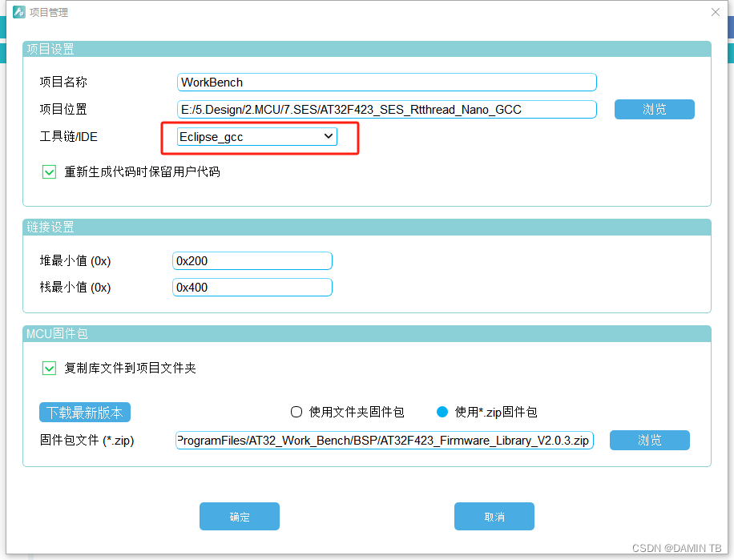This screenshot has width=734, height=560.
Task: Toggle 复制库文件到项目文件夹 checkbox
Action: (x=49, y=368)
